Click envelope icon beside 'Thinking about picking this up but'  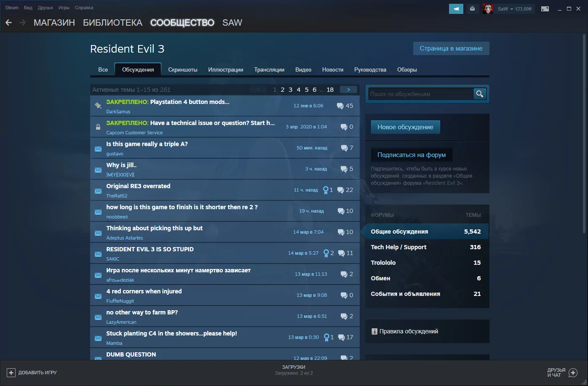[x=98, y=233]
